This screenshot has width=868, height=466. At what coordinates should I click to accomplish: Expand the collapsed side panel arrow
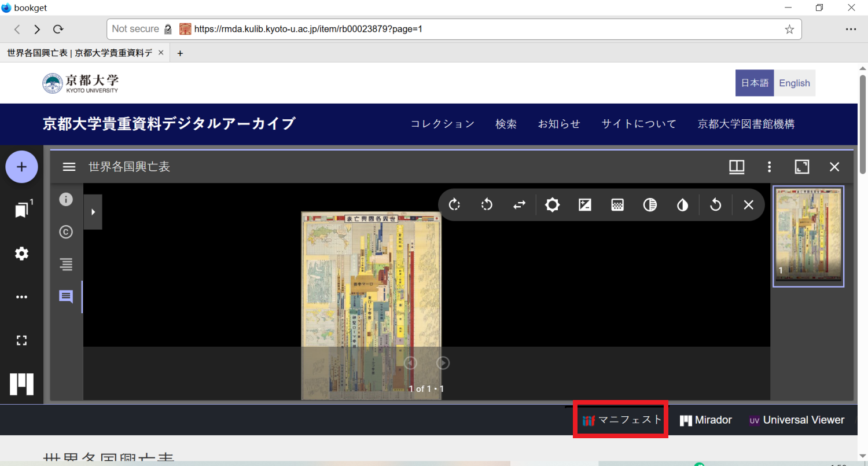(93, 212)
